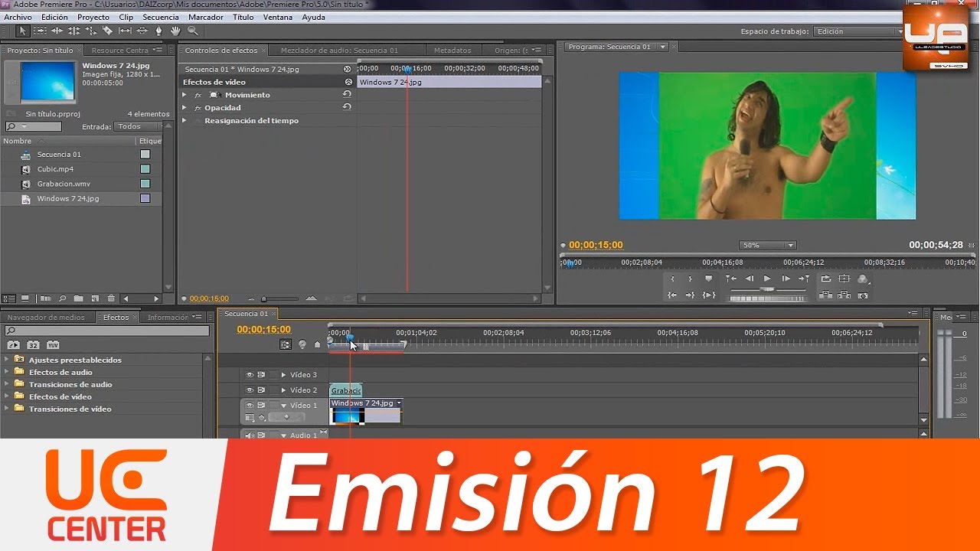The image size is (980, 551).
Task: Select the Pen tool
Action: (x=158, y=31)
